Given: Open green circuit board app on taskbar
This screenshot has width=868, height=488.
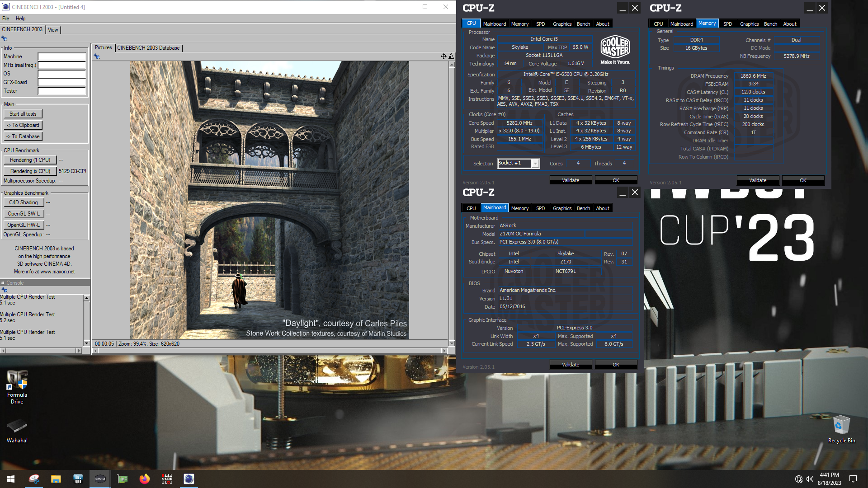Looking at the screenshot, I should (123, 479).
